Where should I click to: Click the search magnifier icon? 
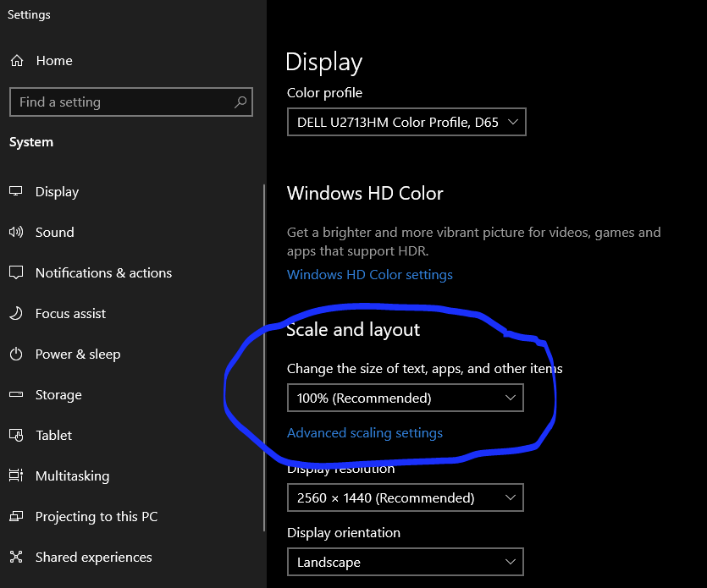[240, 102]
